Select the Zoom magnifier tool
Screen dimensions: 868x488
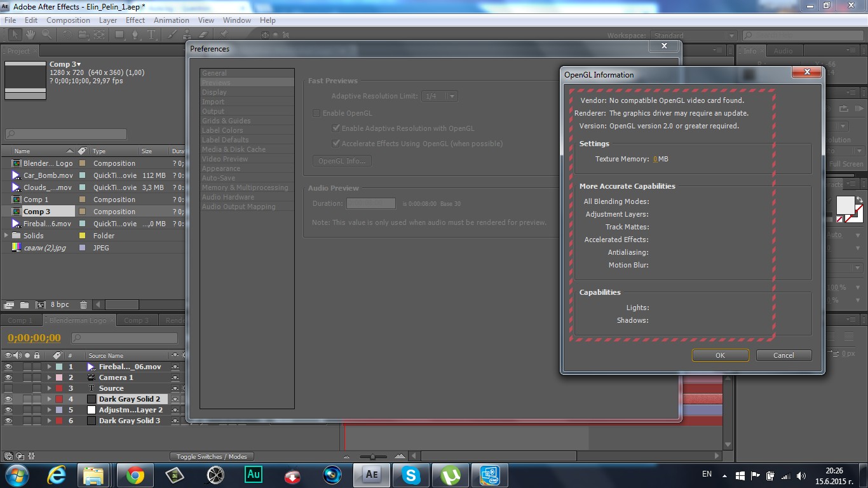(46, 35)
